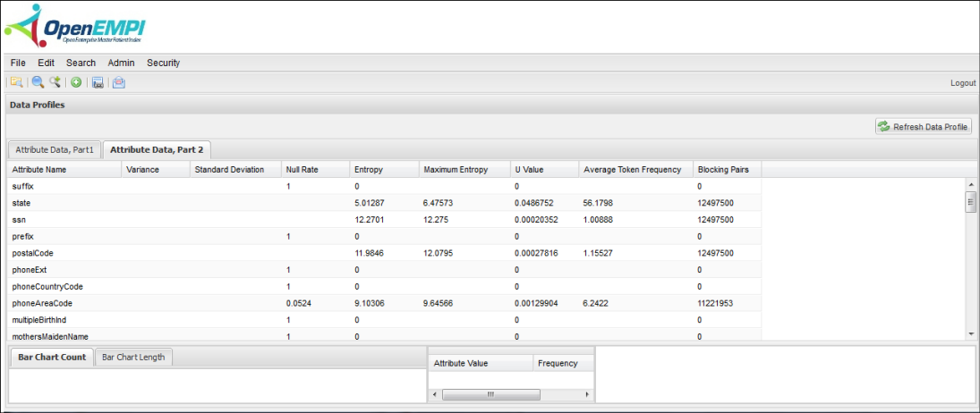
Task: Select the phoneCountryCode attribute row
Action: (x=384, y=286)
